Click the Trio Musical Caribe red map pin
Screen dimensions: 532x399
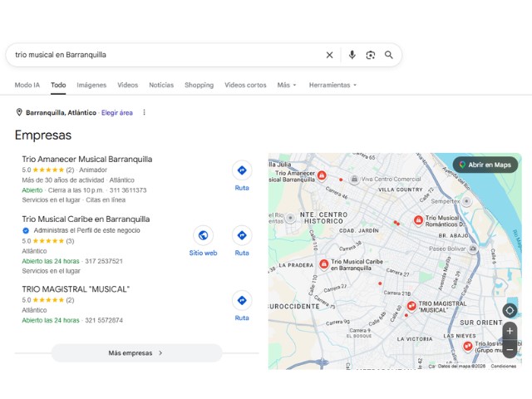pos(324,264)
